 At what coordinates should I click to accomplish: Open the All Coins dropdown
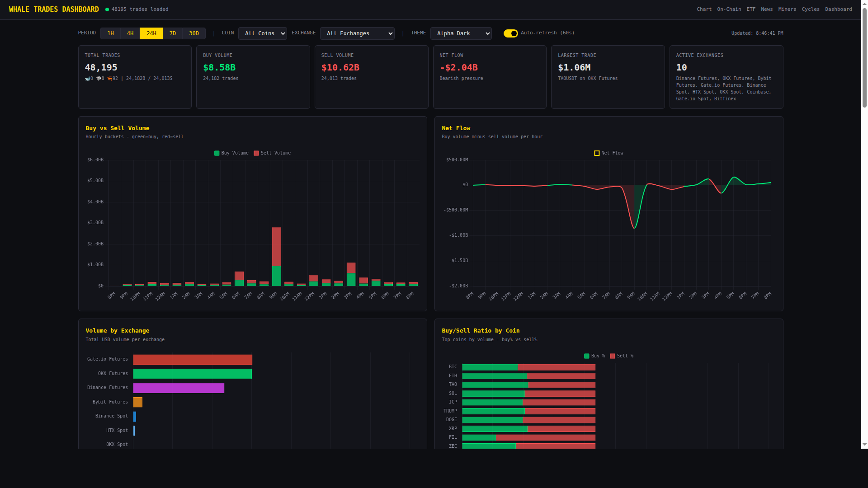[x=262, y=33]
